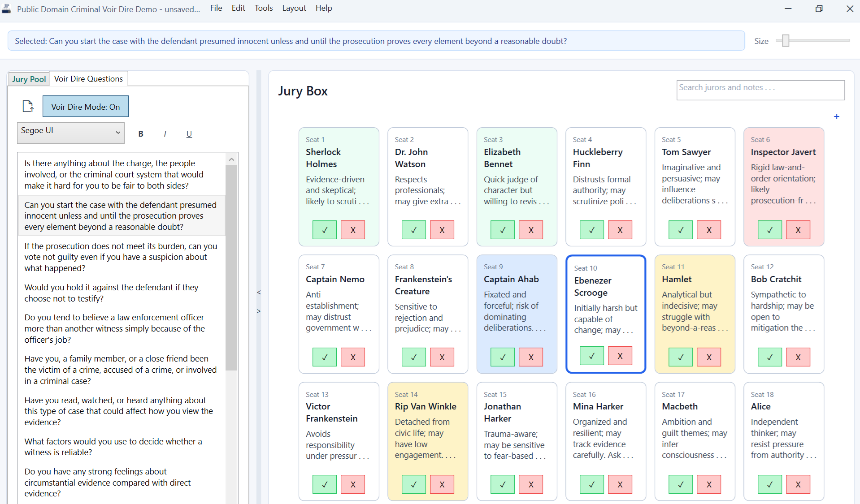Strike Dr. John Watson with the red X
Screen dimensions: 860x504
click(442, 230)
